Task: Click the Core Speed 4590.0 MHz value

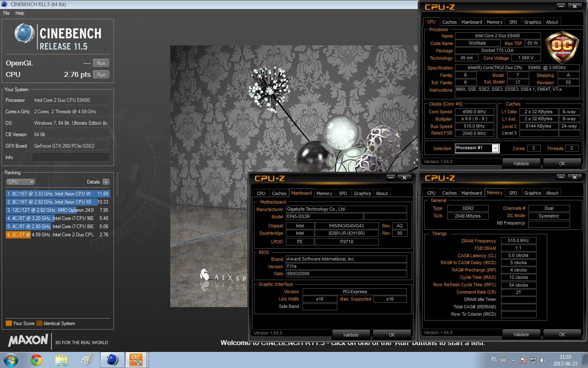Action: (474, 112)
